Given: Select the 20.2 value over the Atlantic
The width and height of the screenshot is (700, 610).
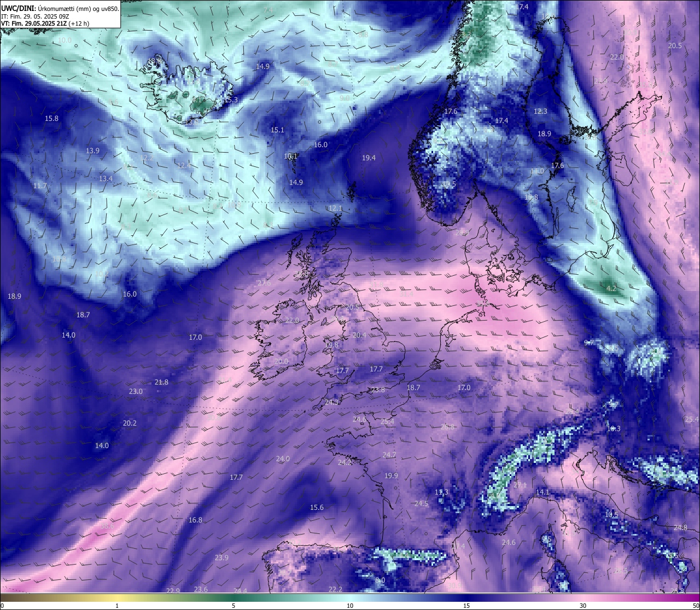Looking at the screenshot, I should pyautogui.click(x=130, y=423).
